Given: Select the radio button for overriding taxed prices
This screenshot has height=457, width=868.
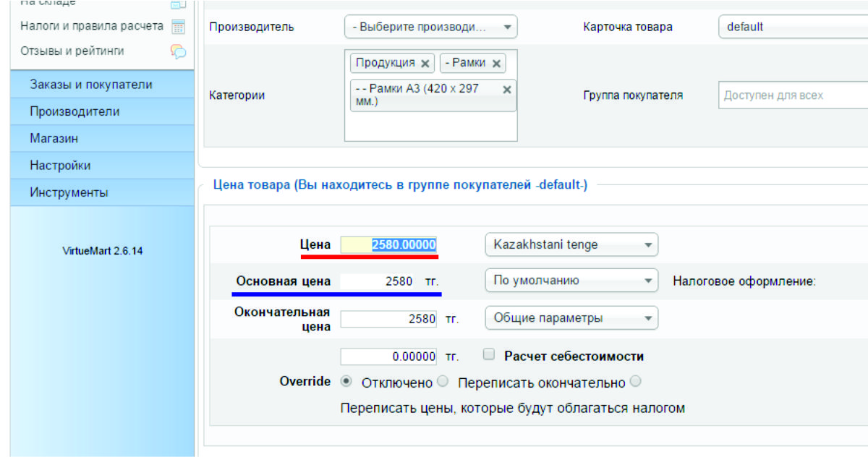Looking at the screenshot, I should pos(636,382).
